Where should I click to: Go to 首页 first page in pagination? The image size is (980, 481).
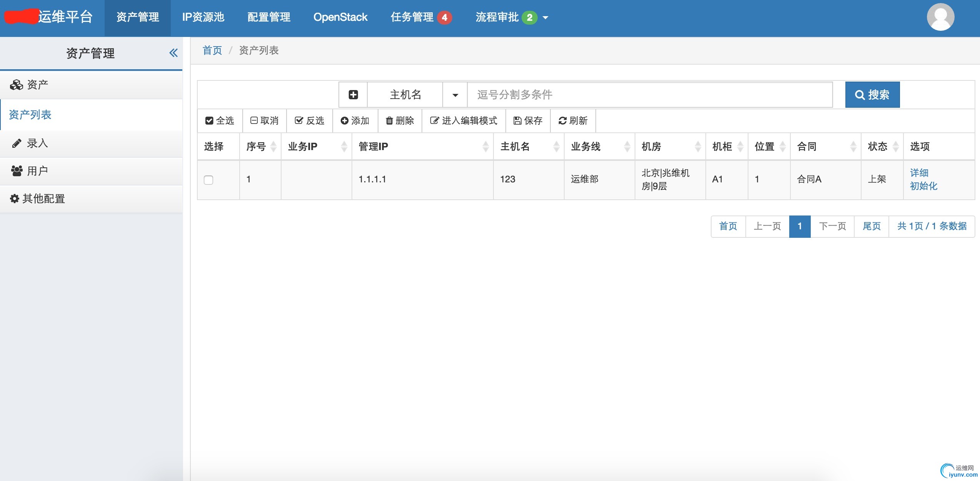pos(728,226)
